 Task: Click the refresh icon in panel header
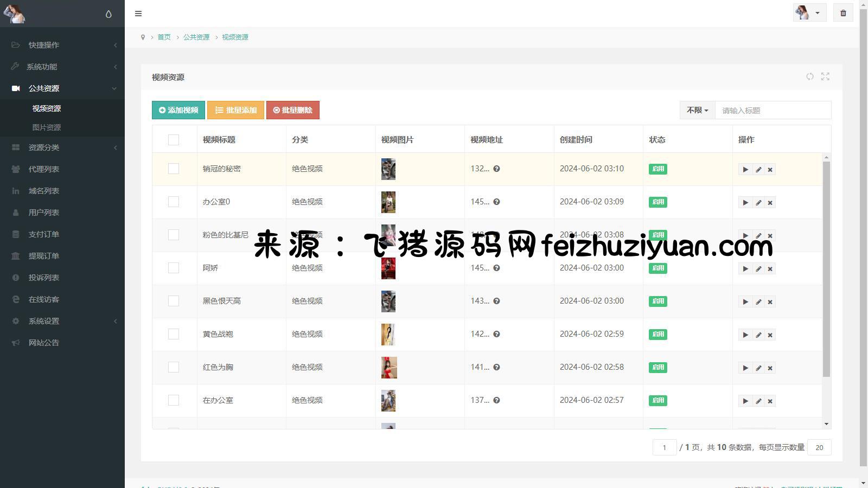809,77
